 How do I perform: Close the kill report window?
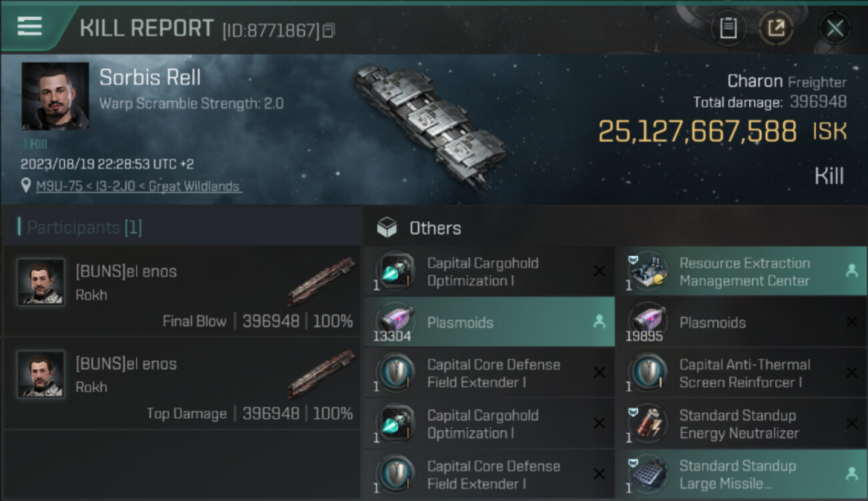point(835,28)
